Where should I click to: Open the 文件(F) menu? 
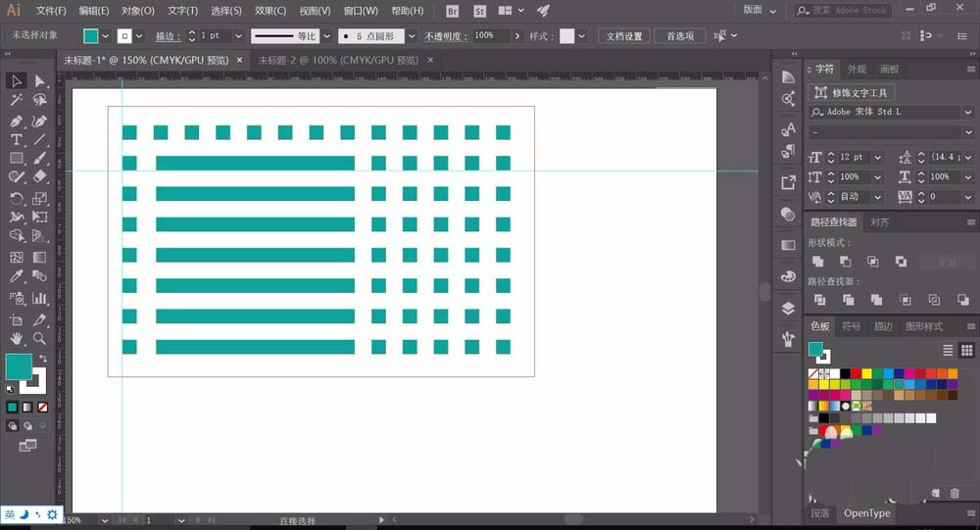pyautogui.click(x=51, y=11)
